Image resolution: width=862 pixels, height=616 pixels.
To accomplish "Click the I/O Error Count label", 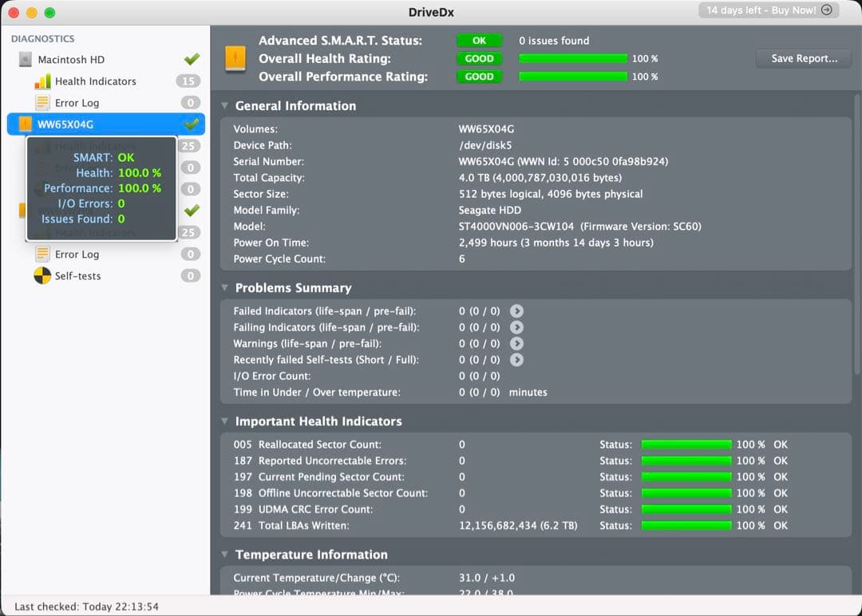I will tap(272, 377).
